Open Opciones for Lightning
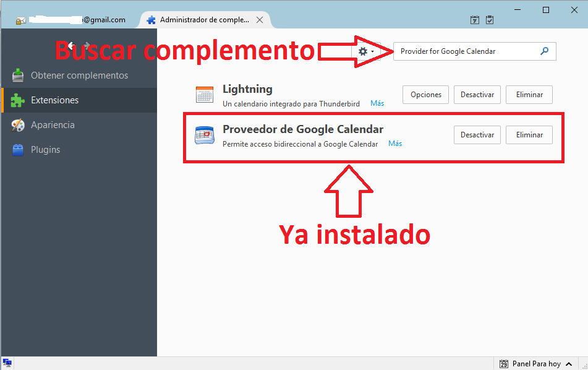The width and height of the screenshot is (588, 370). pyautogui.click(x=425, y=95)
